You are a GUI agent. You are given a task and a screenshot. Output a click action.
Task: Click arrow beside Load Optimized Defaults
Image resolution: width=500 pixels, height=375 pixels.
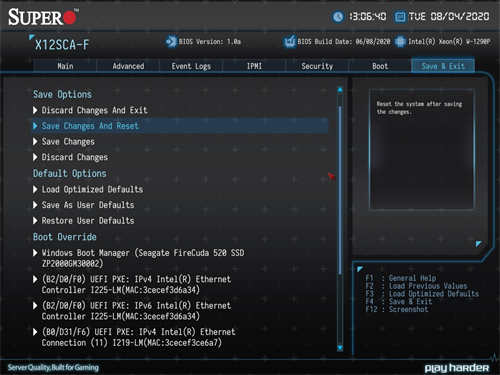click(x=35, y=189)
